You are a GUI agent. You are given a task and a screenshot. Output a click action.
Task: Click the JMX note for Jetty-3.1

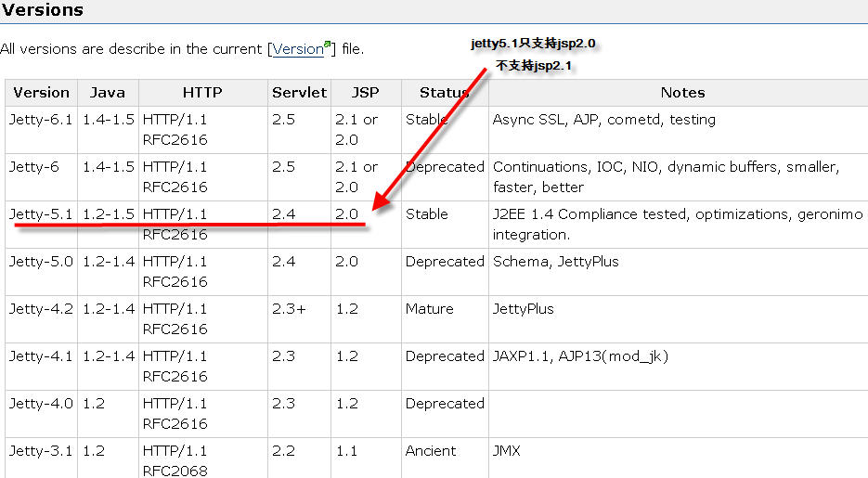(507, 451)
